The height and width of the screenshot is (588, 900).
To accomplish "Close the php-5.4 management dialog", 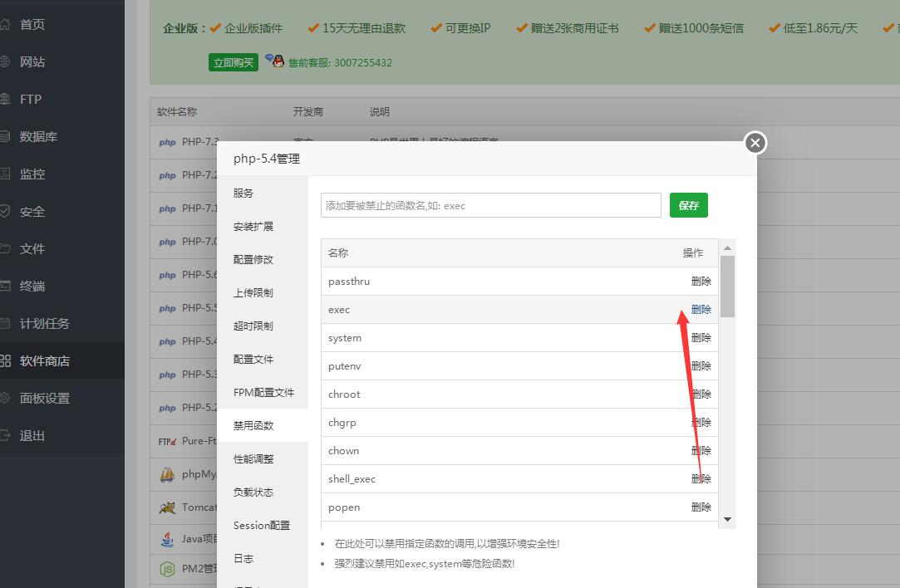I will (755, 143).
